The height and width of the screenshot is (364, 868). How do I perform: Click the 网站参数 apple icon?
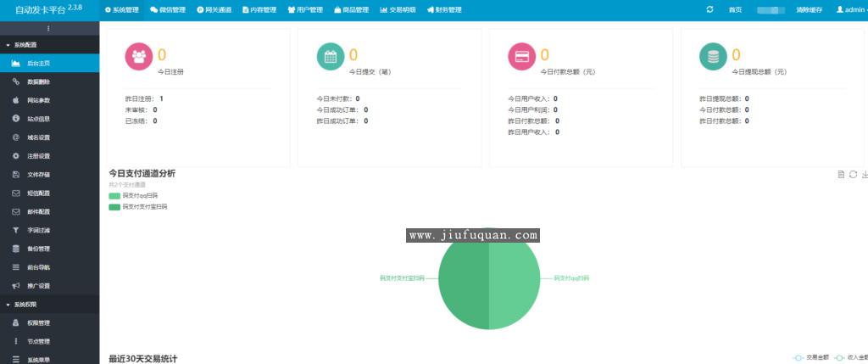click(16, 100)
